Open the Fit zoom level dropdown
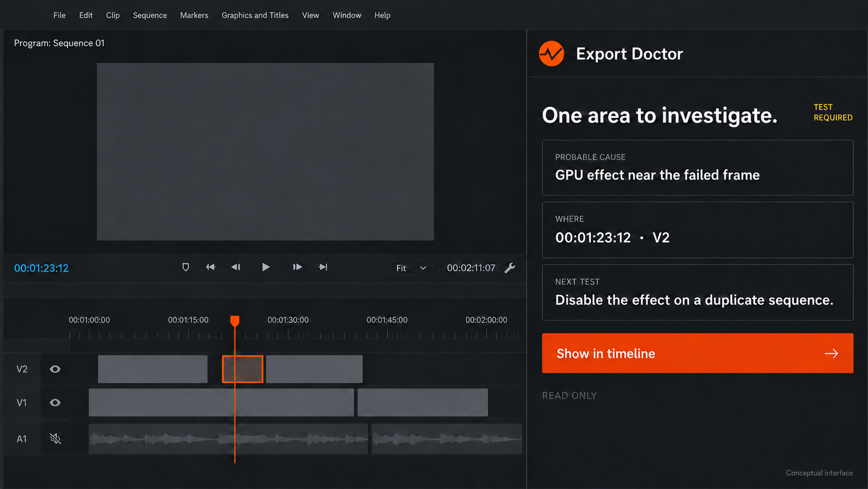This screenshot has width=868, height=489. click(411, 268)
